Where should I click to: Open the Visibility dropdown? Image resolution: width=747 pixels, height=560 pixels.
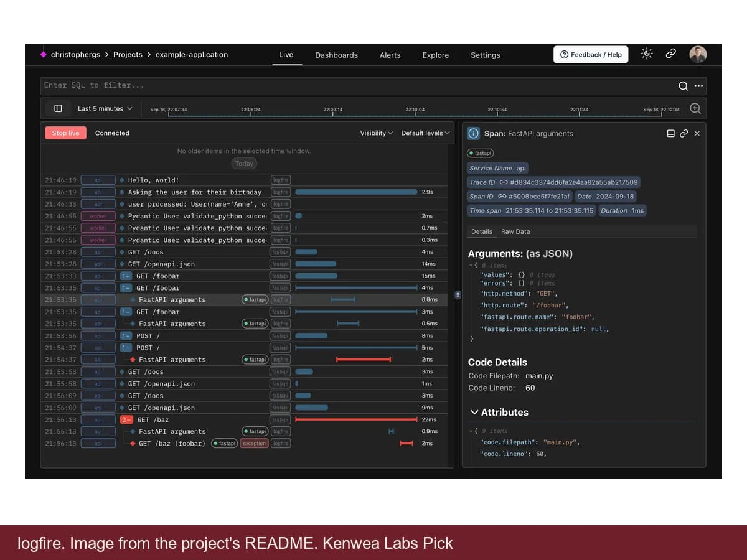click(x=376, y=133)
